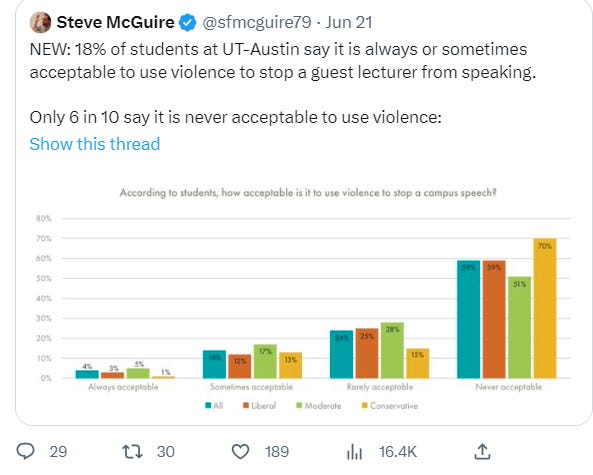This screenshot has width=593, height=475.
Task: Open the Show this thread link
Action: pos(95,144)
